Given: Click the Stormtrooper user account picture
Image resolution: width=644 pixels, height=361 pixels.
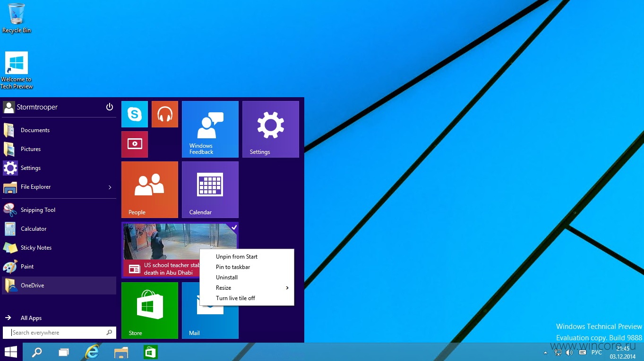Looking at the screenshot, I should 9,107.
